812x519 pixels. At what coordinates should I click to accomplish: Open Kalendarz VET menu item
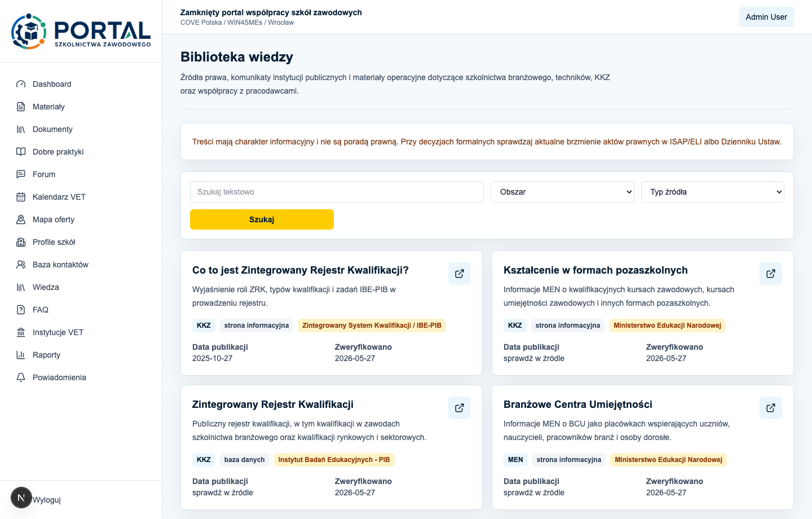[x=81, y=197]
